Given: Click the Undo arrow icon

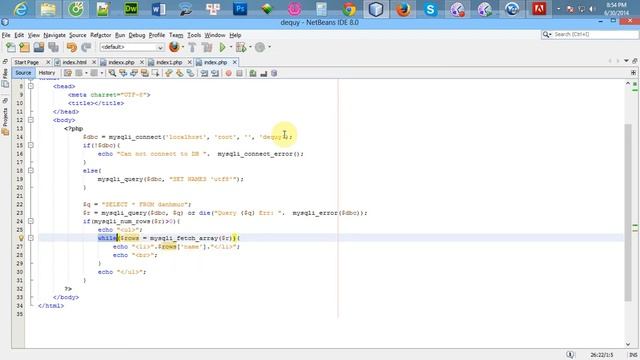Looking at the screenshot, I should pyautogui.click(x=72, y=47).
